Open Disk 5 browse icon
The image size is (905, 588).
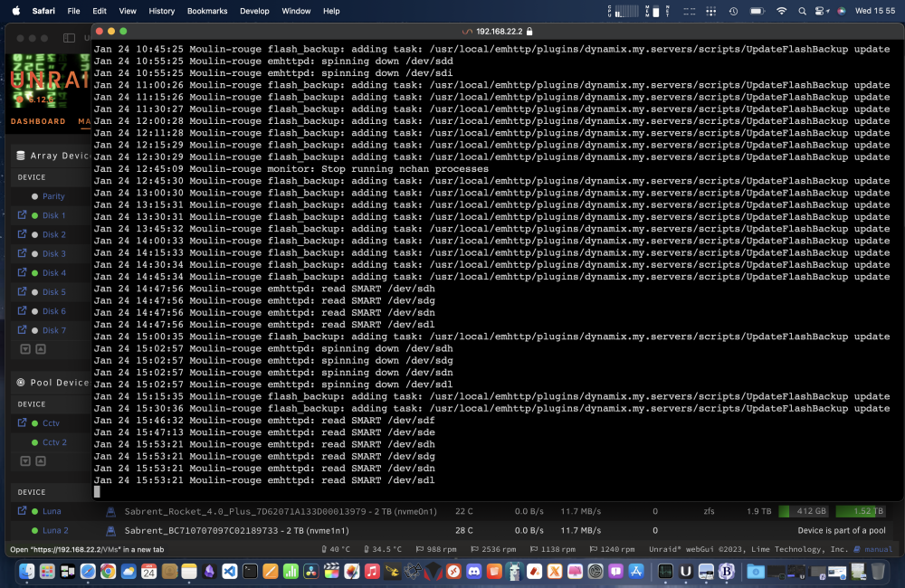[22, 291]
